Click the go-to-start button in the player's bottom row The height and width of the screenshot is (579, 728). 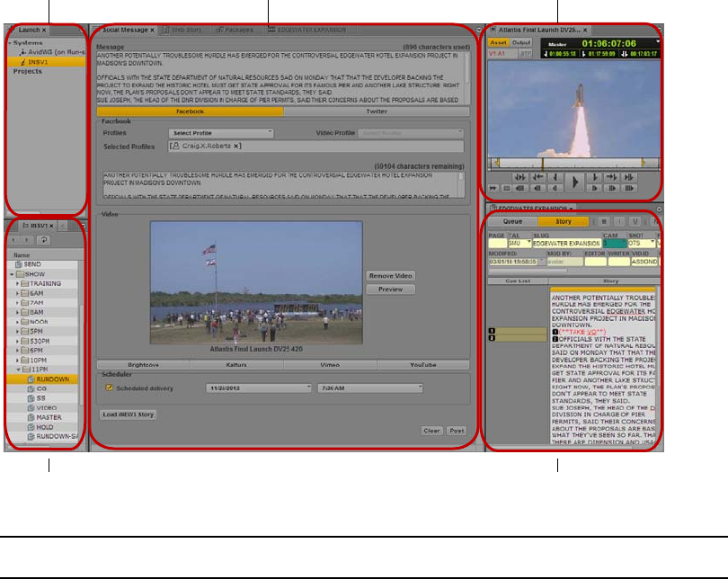[x=493, y=189]
